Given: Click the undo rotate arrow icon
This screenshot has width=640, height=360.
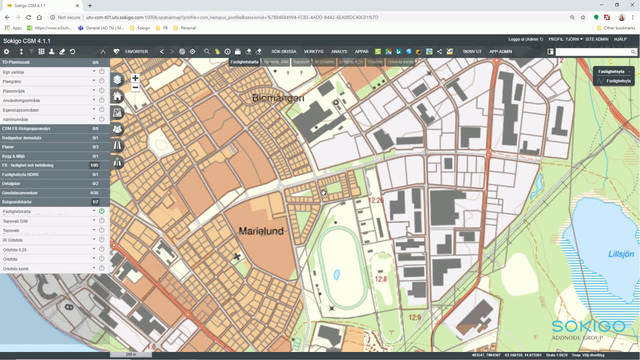Looking at the screenshot, I should pos(72,51).
